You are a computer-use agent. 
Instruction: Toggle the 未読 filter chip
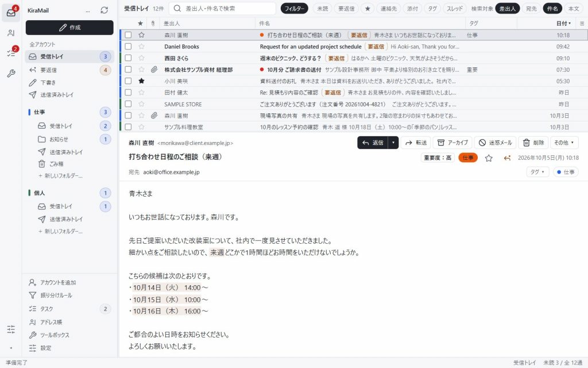tap(323, 8)
